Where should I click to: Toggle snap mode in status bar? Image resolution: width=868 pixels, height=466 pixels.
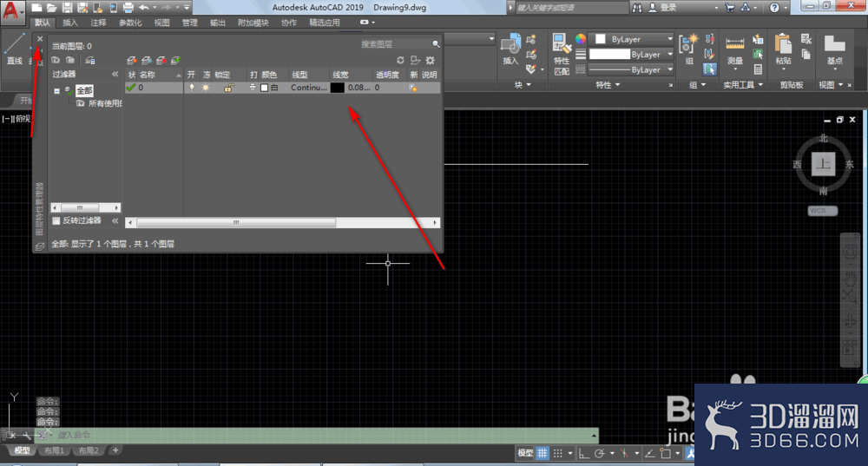pyautogui.click(x=557, y=453)
